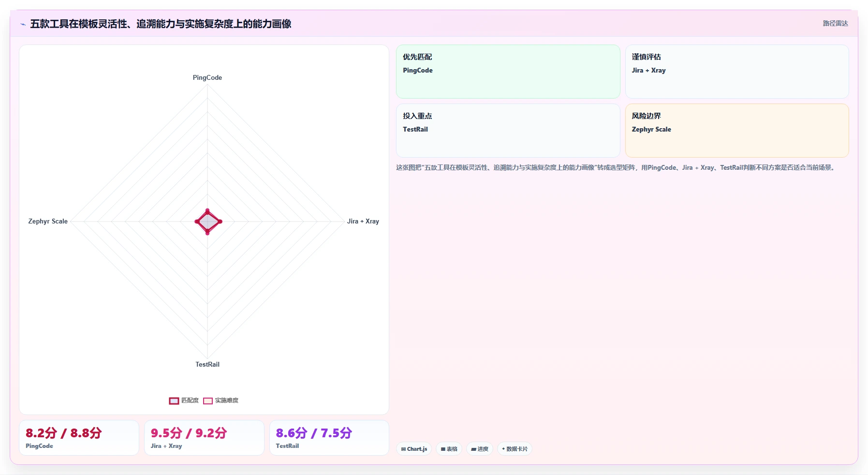Screen dimensions: 868x475
Task: Click the radar data point toward PingCode
Action: coord(207,211)
